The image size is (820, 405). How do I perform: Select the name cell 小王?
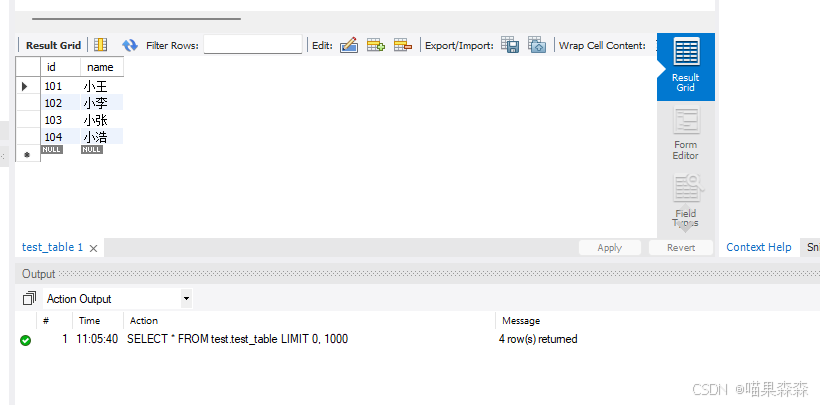[x=102, y=86]
